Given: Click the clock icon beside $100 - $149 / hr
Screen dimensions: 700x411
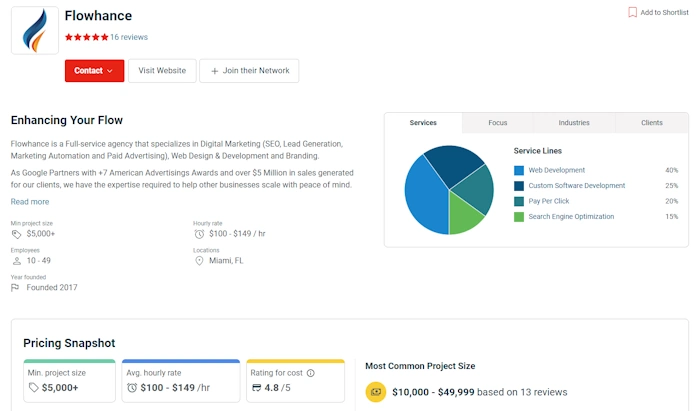Looking at the screenshot, I should [x=199, y=234].
